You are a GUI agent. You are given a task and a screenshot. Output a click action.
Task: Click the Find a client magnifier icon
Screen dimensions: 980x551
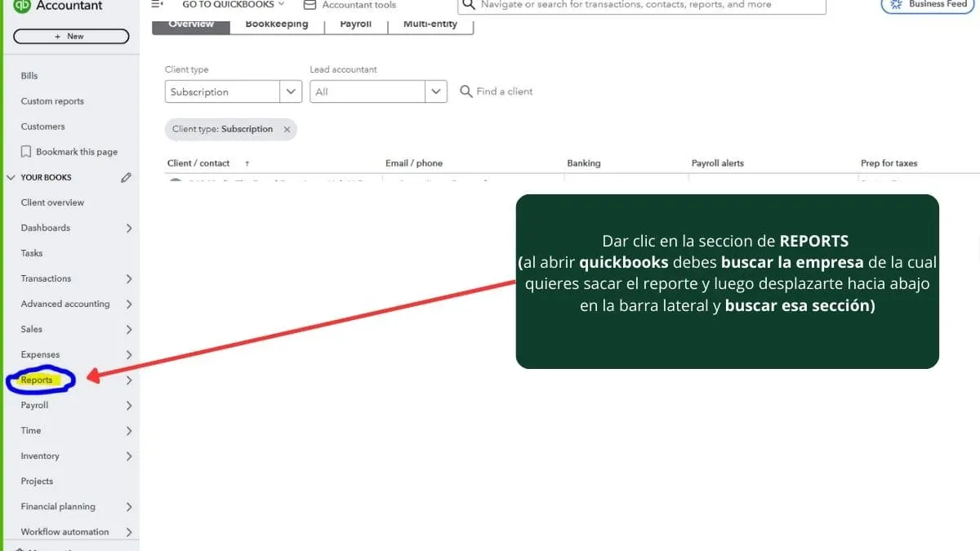click(466, 91)
